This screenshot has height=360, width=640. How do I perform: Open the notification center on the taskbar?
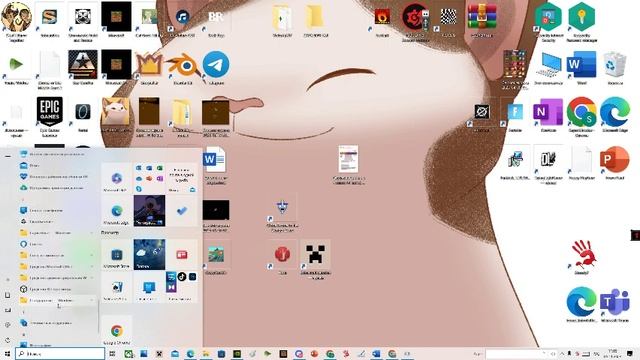pyautogui.click(x=630, y=354)
